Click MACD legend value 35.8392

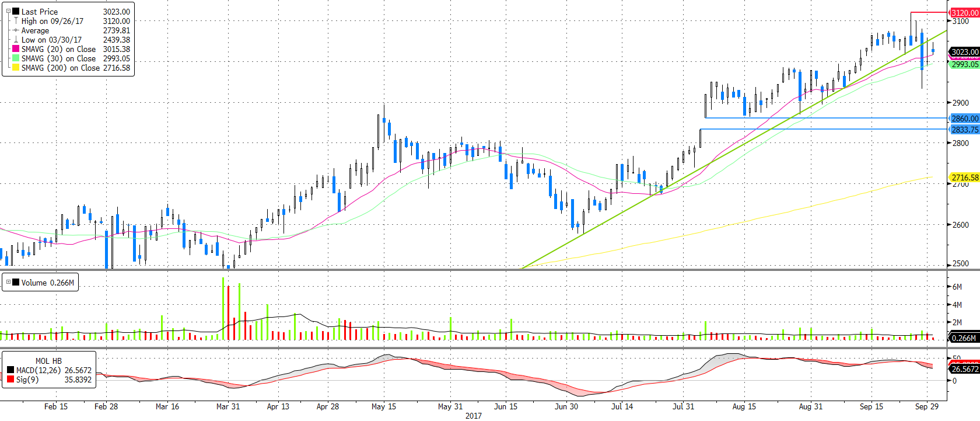[78, 380]
